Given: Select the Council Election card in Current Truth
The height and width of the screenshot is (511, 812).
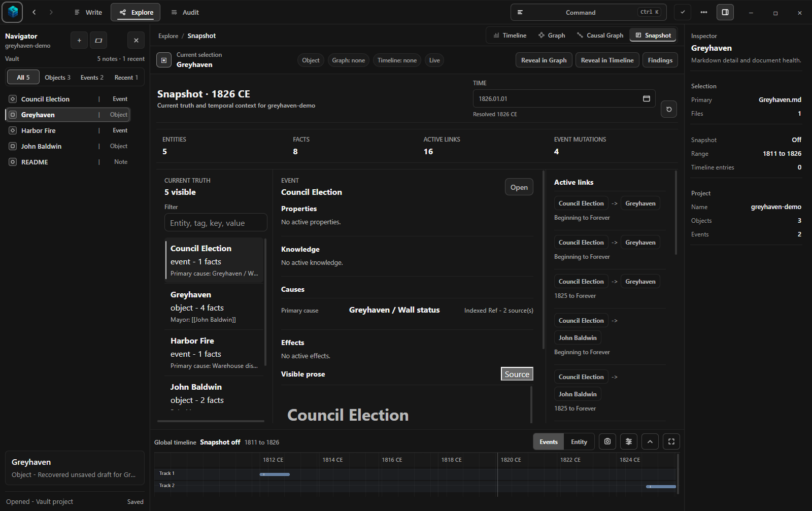Looking at the screenshot, I should coord(214,260).
